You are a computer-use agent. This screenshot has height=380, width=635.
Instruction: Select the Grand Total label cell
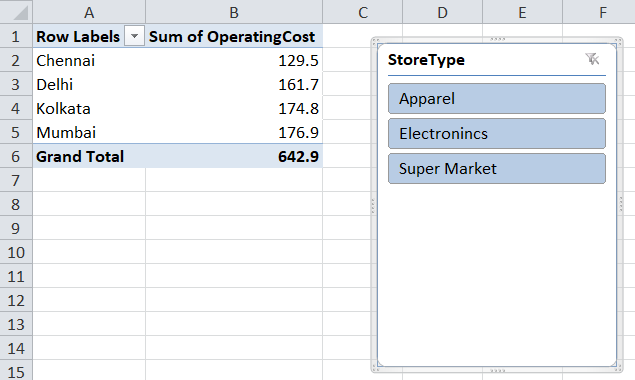pos(89,156)
